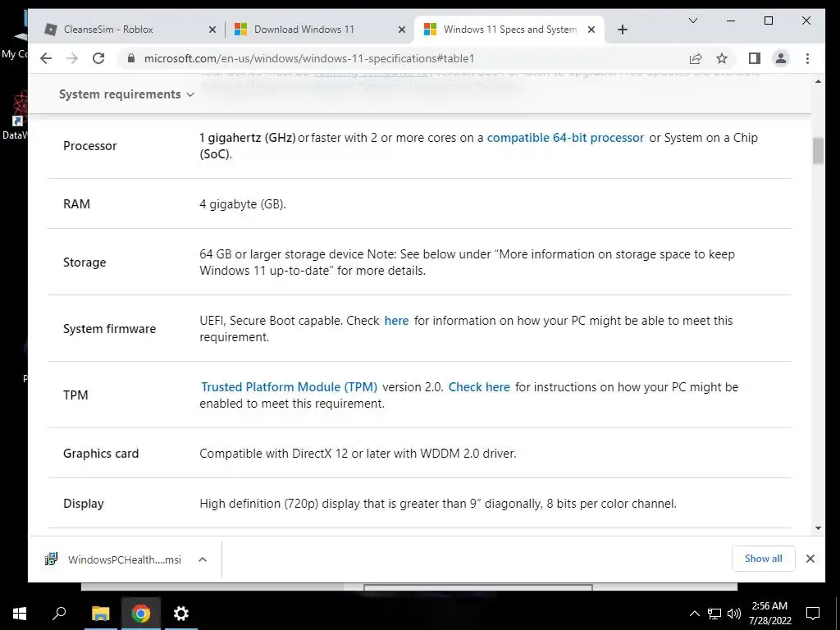Switch to CleanseSim - Roblox tab
The width and height of the screenshot is (840, 630).
pos(129,30)
